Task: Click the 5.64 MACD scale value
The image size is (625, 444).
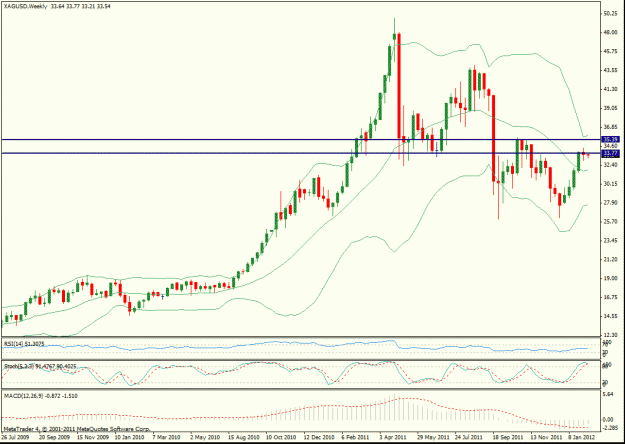Action: tap(608, 394)
